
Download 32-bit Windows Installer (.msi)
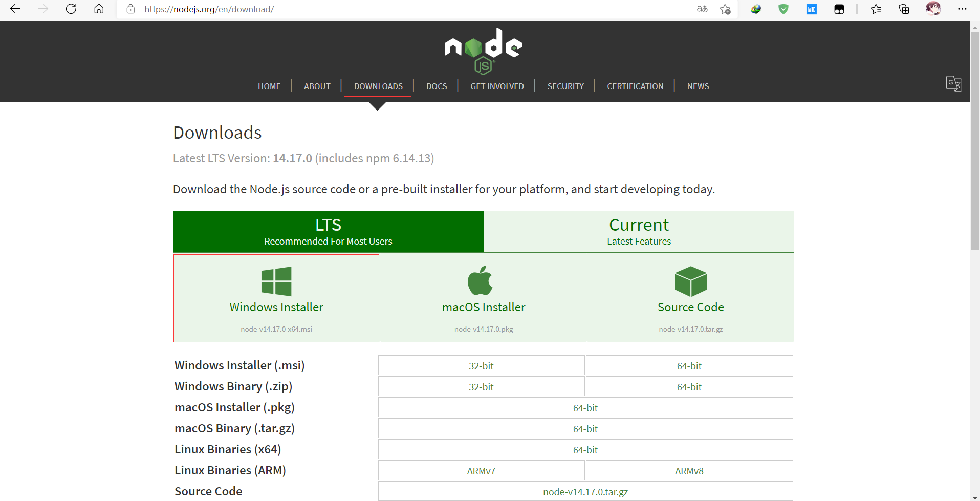coord(481,366)
